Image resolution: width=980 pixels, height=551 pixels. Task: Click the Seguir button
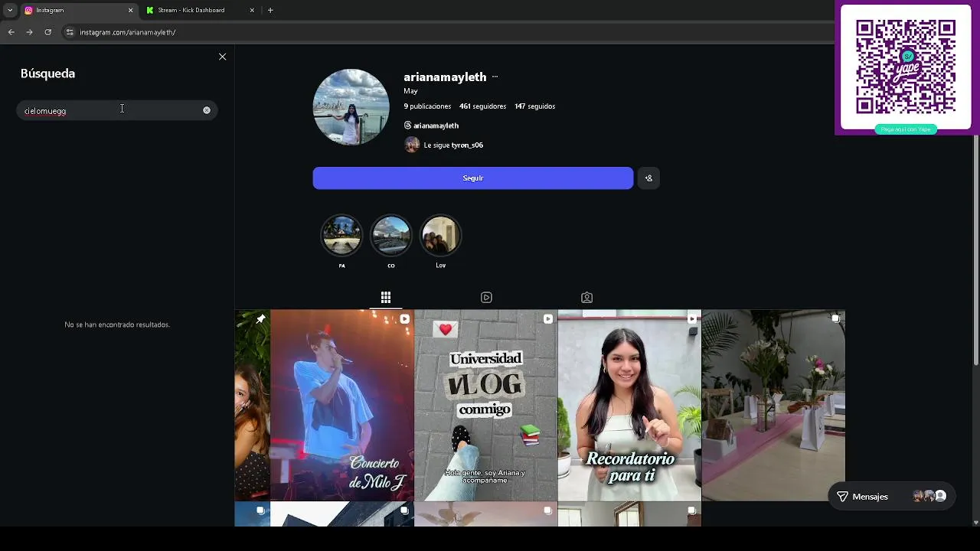(x=473, y=178)
